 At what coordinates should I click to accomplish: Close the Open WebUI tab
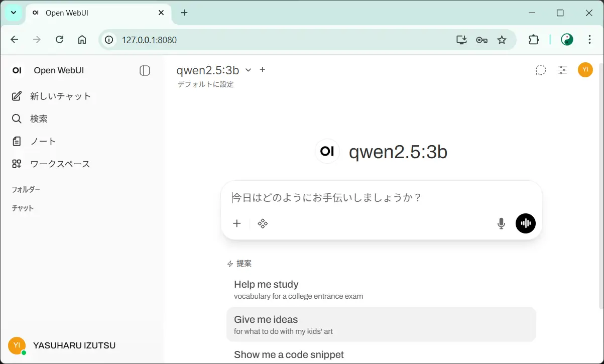point(161,13)
